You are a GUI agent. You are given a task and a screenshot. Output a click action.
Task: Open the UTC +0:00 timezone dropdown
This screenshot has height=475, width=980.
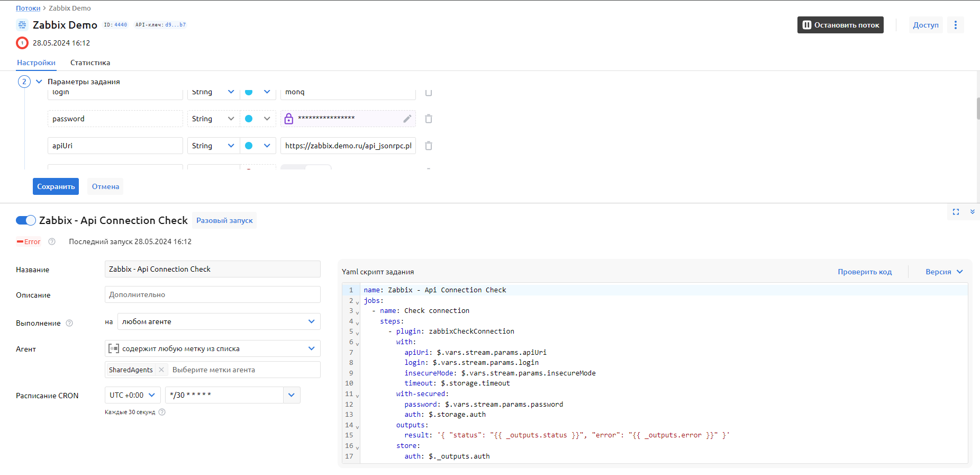tap(132, 395)
